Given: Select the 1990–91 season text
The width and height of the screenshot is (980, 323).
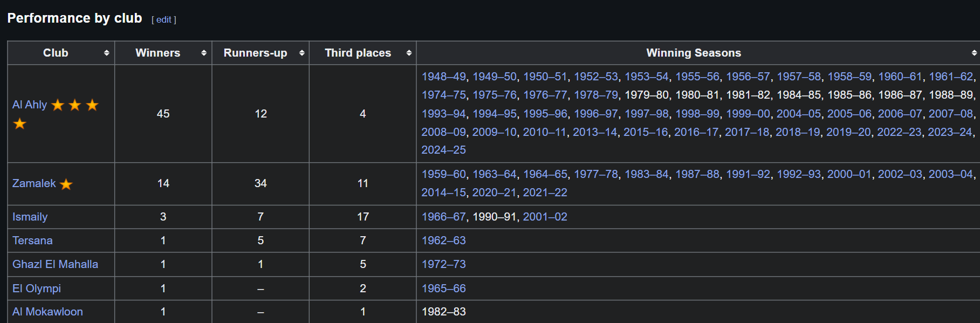Looking at the screenshot, I should pyautogui.click(x=495, y=217).
